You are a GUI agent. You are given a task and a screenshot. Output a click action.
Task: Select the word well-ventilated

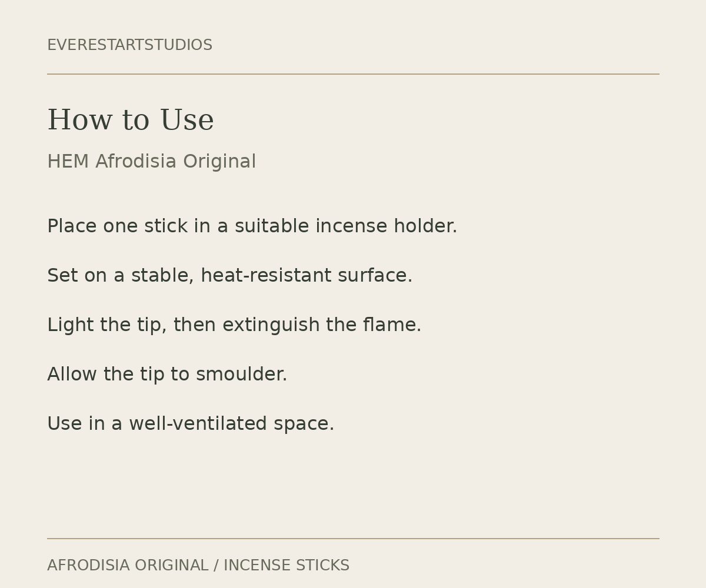tap(198, 424)
